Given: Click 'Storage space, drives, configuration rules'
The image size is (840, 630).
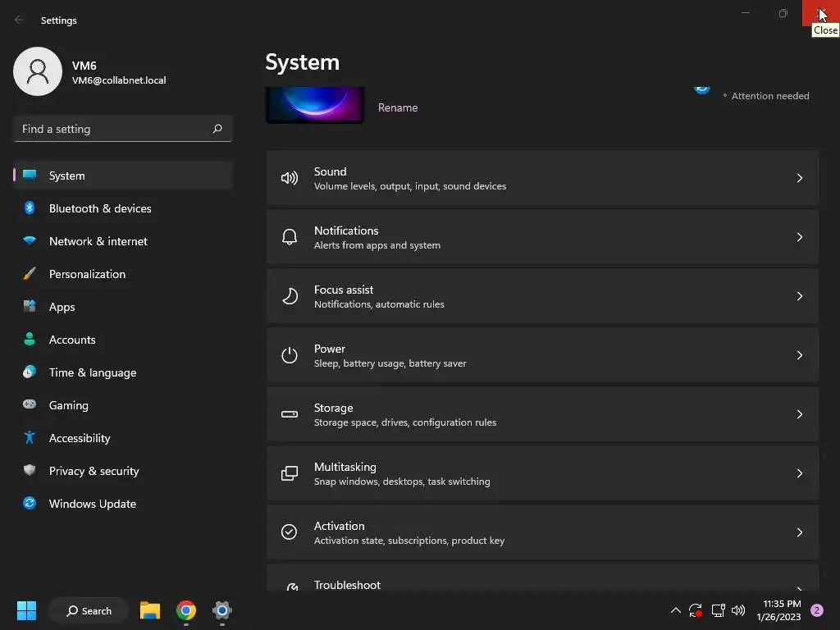Looking at the screenshot, I should tap(405, 422).
